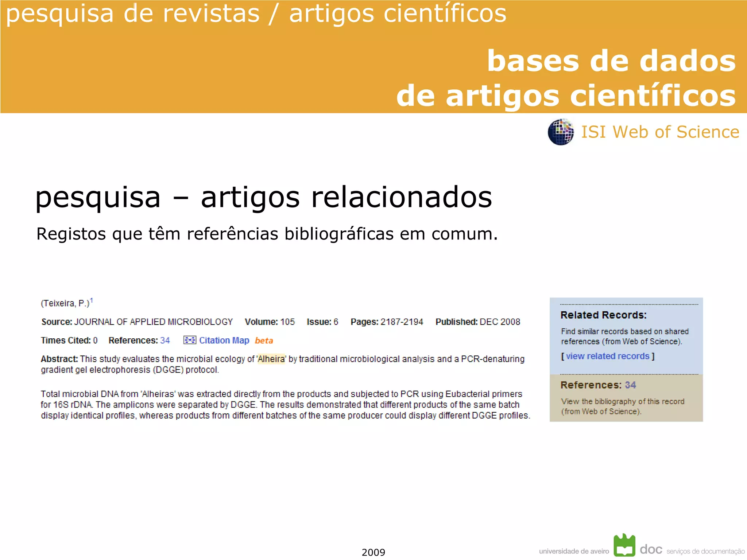Viewport: 747px width, 560px height.
Task: Open the view related records link
Action: [x=608, y=356]
